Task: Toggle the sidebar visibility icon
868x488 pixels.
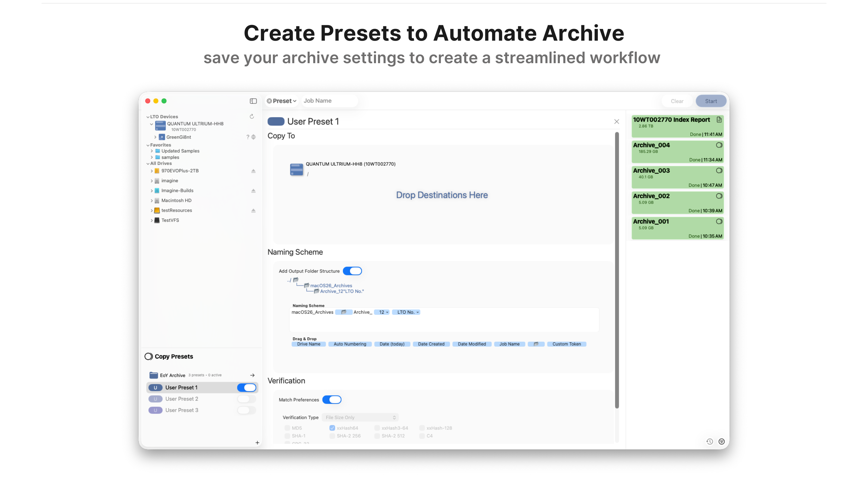Action: point(253,101)
